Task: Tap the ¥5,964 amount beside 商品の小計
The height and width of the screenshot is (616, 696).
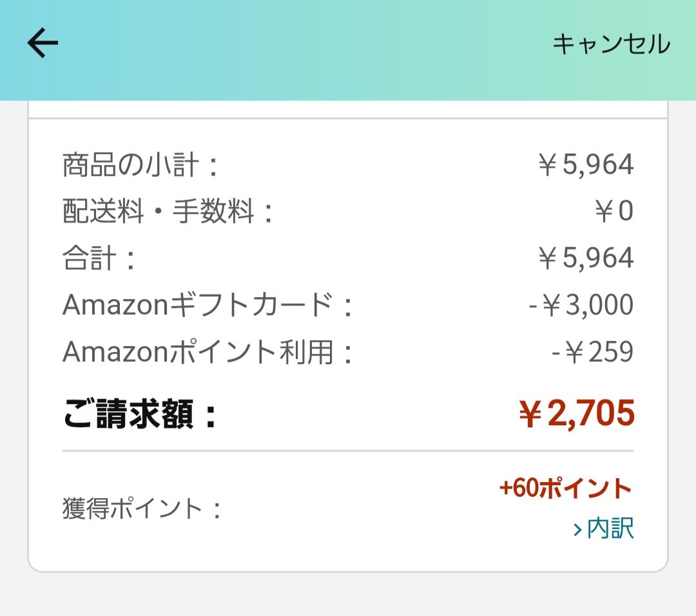Action: pyautogui.click(x=585, y=166)
